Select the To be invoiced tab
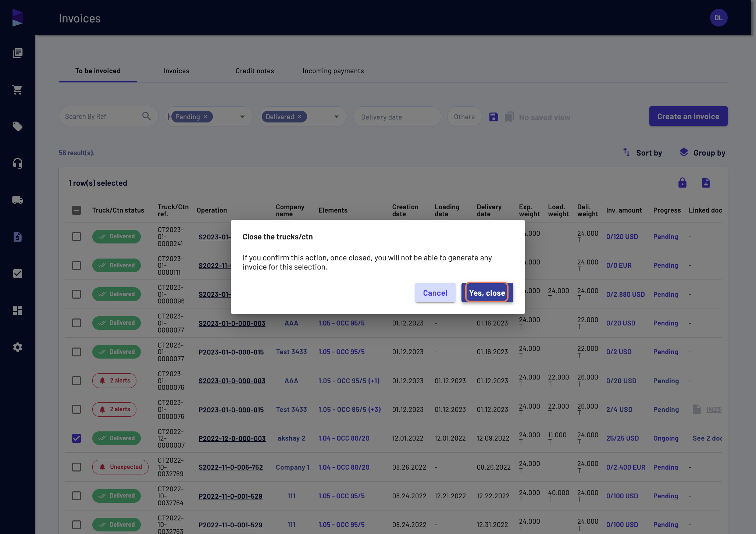Screen dimensions: 756x534 98,71
